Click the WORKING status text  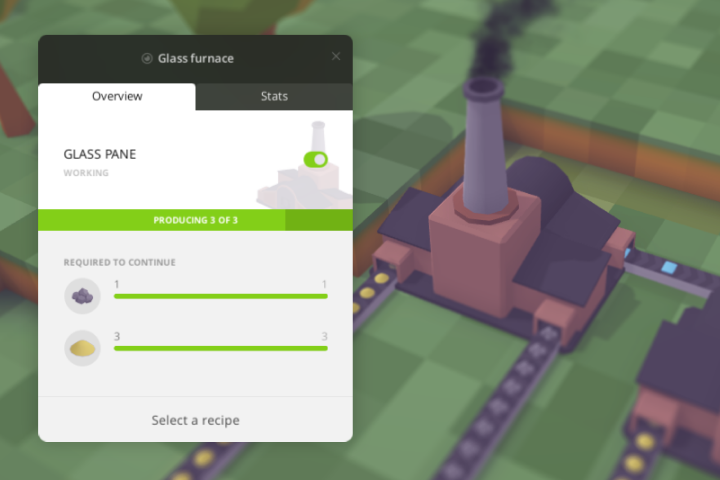(x=86, y=173)
